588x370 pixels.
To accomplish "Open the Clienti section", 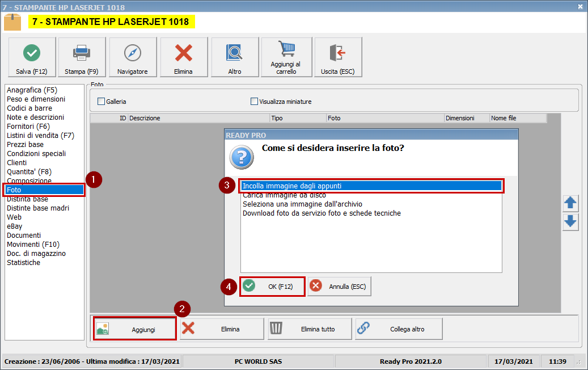I will (x=16, y=162).
